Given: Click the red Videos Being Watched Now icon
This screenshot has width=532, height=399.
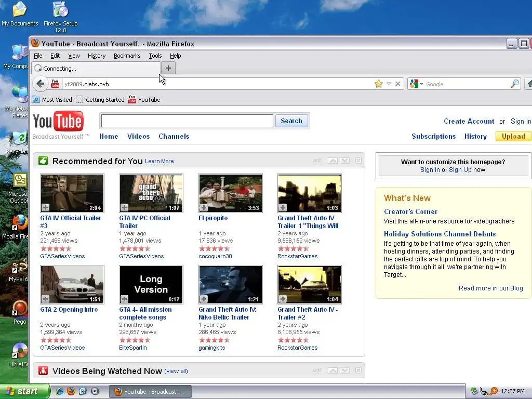Looking at the screenshot, I should [43, 370].
